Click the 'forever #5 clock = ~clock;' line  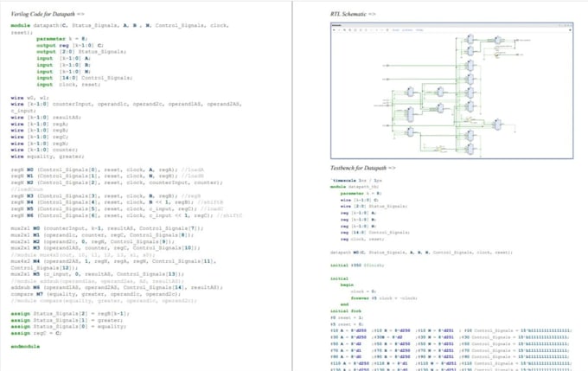click(384, 297)
